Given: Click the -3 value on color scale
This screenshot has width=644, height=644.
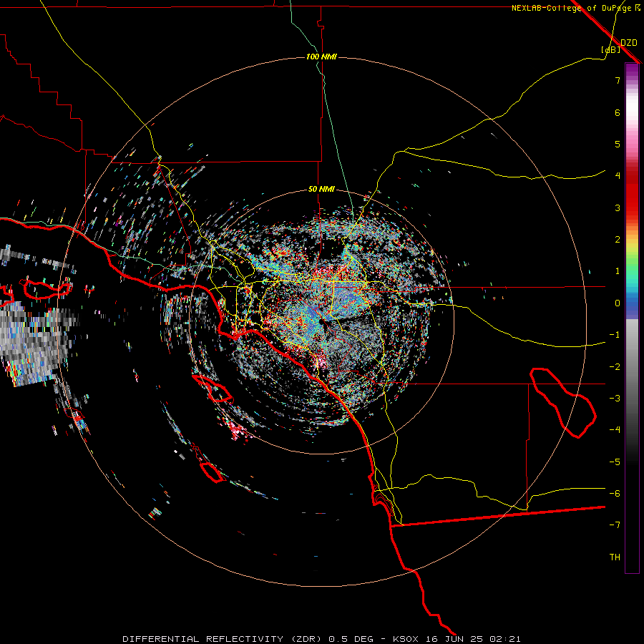Looking at the screenshot, I should (615, 399).
